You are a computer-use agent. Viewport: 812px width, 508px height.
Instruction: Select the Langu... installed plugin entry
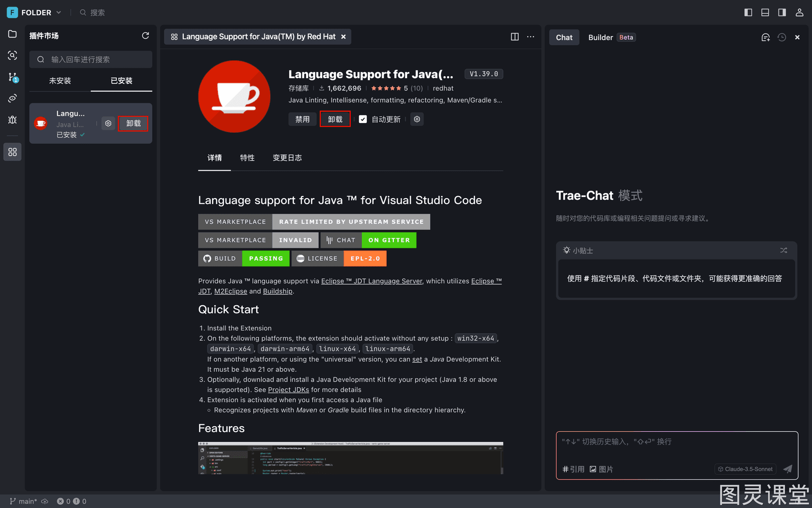pyautogui.click(x=91, y=123)
